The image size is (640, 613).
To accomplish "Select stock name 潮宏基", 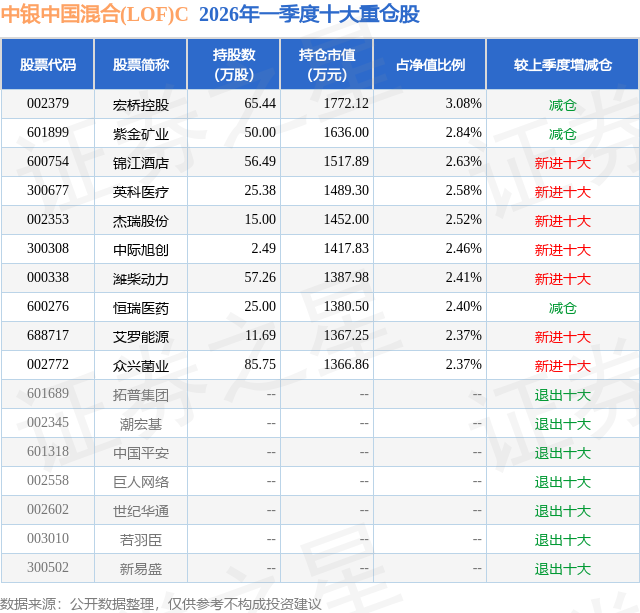I will coord(141,424).
